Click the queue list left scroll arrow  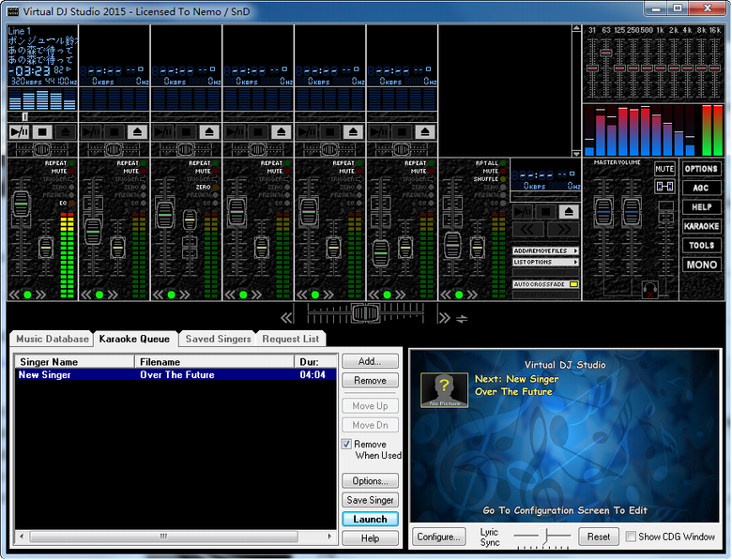tap(22, 537)
